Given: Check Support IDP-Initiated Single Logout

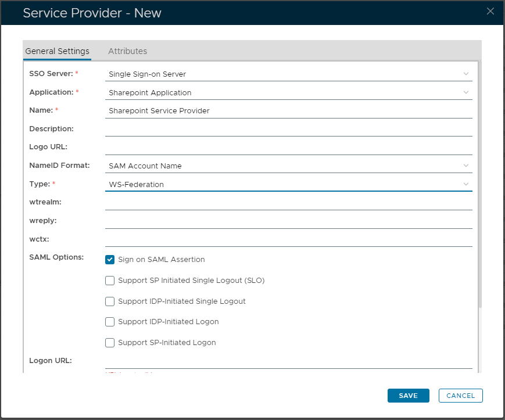Looking at the screenshot, I should 110,301.
